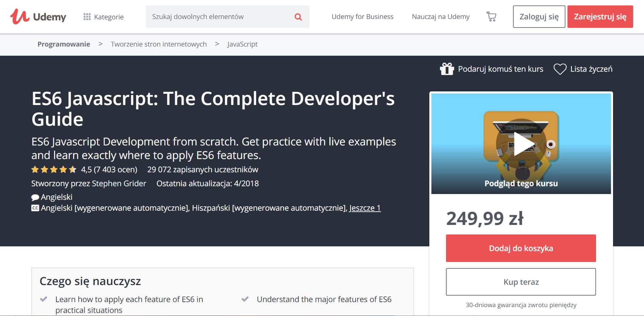Open the shopping cart icon

point(491,17)
